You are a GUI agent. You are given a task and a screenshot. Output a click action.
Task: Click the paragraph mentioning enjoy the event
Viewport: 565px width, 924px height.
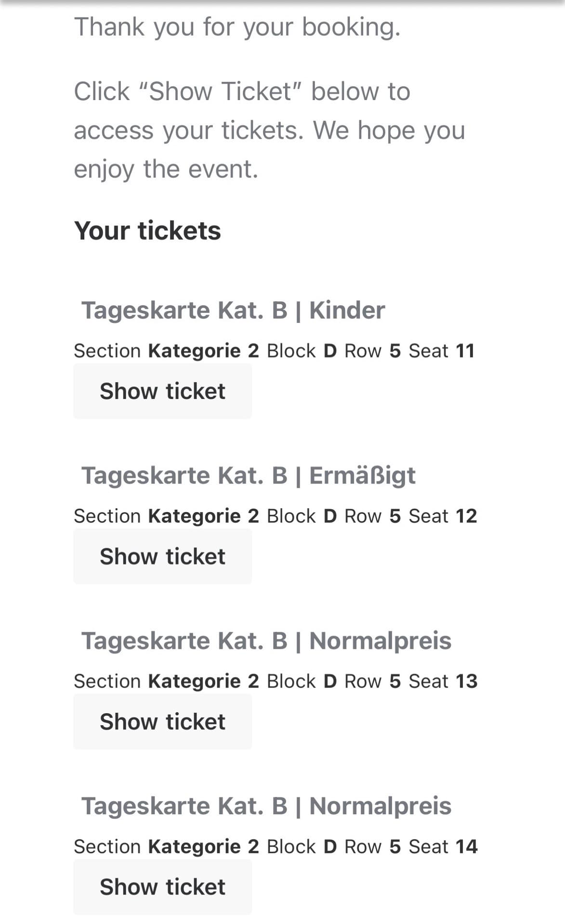coord(269,130)
